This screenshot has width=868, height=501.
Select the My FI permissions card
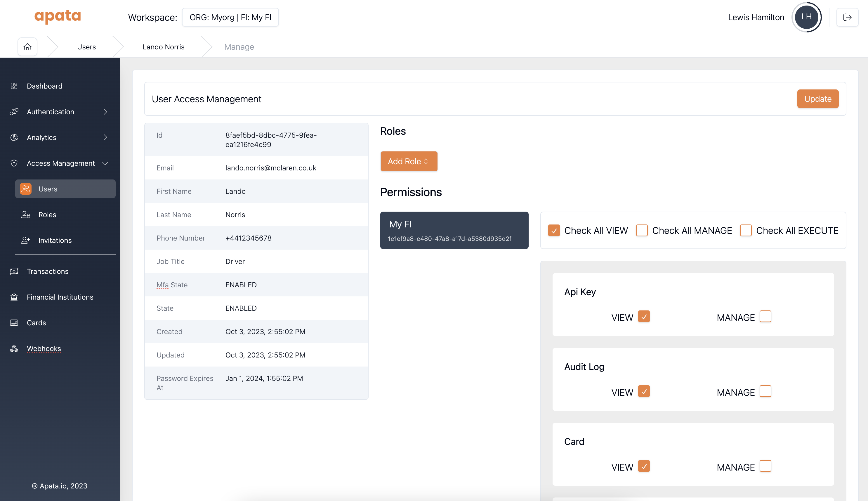click(454, 230)
